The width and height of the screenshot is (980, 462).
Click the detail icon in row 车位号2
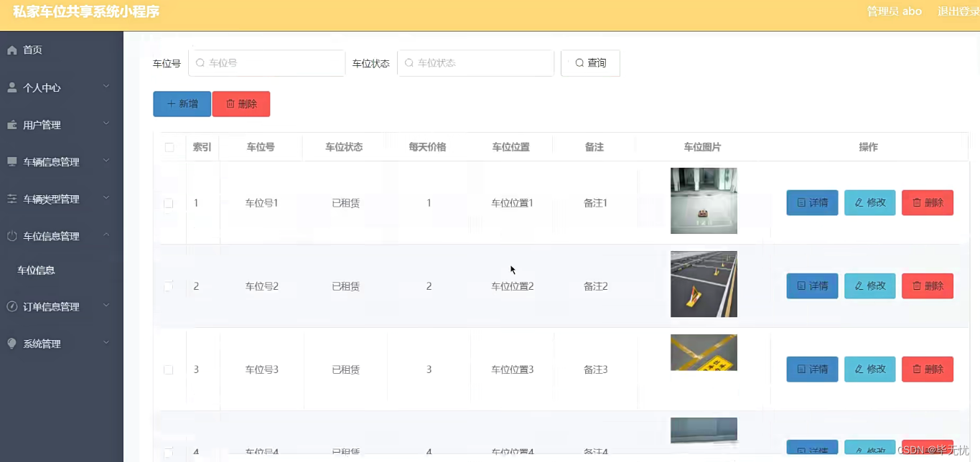tap(801, 286)
